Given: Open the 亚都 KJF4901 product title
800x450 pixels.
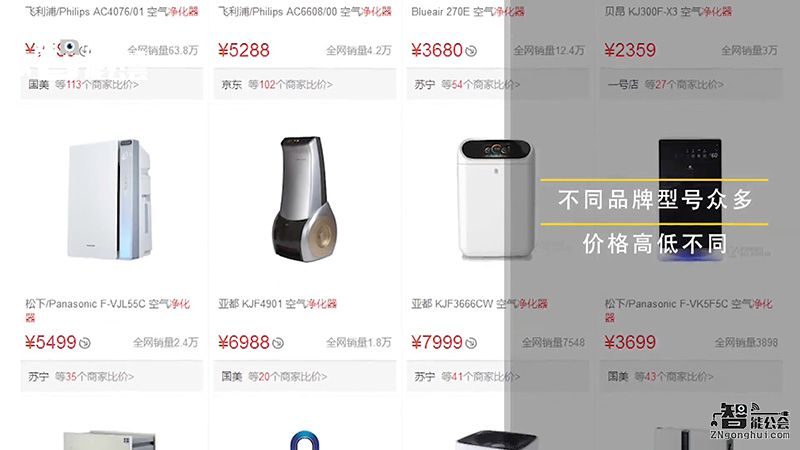Looking at the screenshot, I should [278, 304].
